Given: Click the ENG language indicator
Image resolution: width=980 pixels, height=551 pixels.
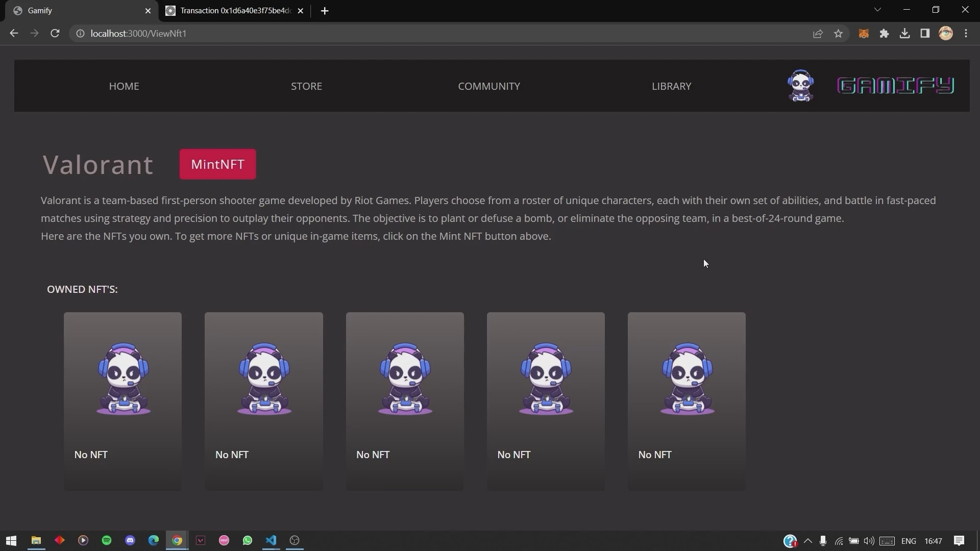Looking at the screenshot, I should 909,541.
